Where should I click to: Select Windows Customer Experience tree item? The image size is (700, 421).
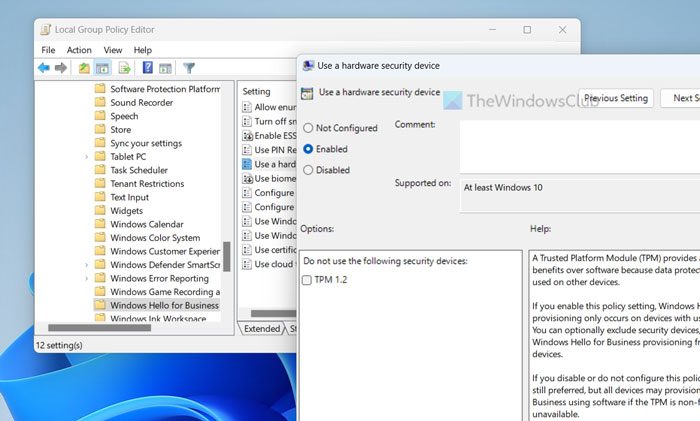tap(165, 251)
